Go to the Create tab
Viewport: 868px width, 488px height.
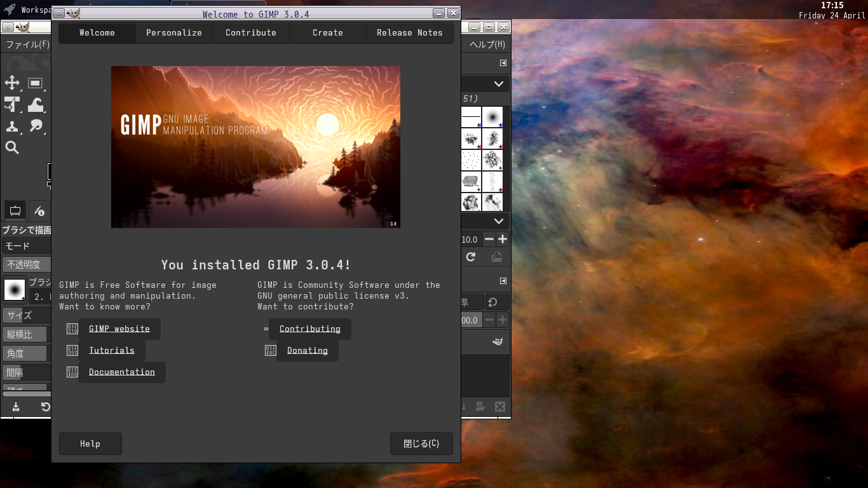[x=328, y=33]
